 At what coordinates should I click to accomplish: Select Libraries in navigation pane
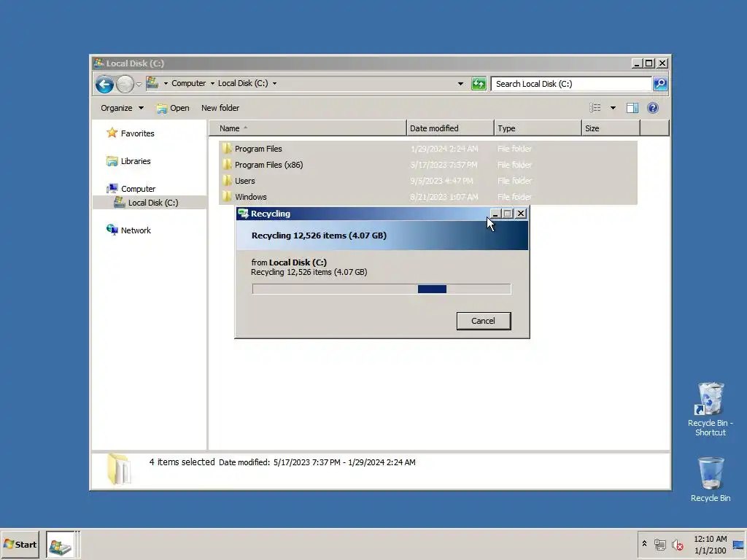[x=135, y=161]
